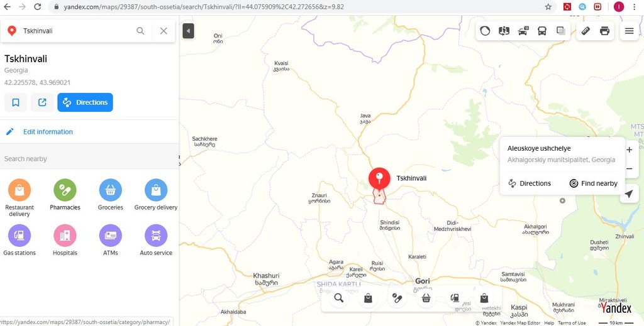Choose Gas stations category icon
Screen dimensions: 644x326
coord(19,236)
